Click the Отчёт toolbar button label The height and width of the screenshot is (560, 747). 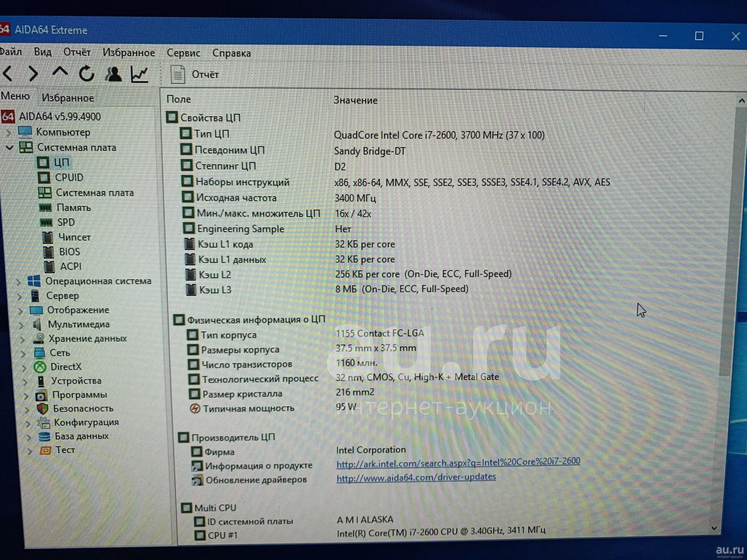pyautogui.click(x=205, y=74)
